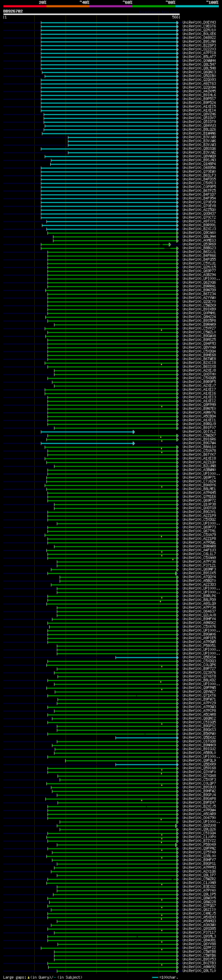Click the short cyan bar for UniRef100_B9G7W4
Screen dimensions: 222x980
(x=88, y=443)
